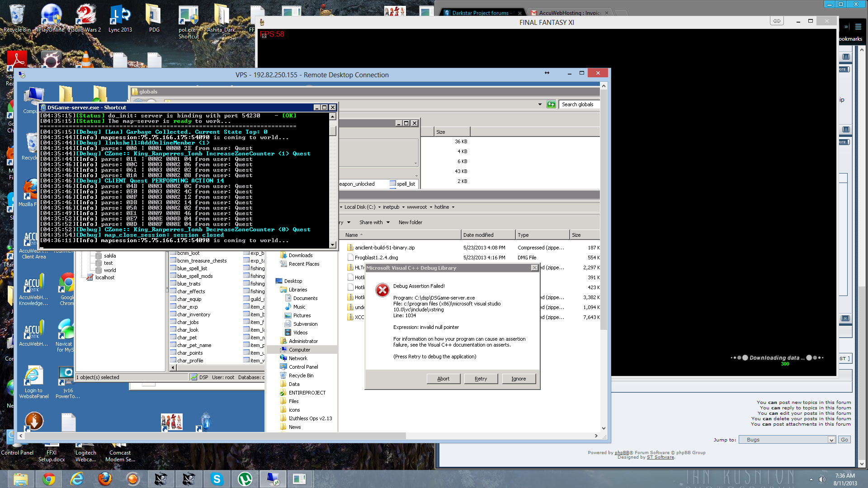Click the Skype icon in taskbar

point(217,479)
